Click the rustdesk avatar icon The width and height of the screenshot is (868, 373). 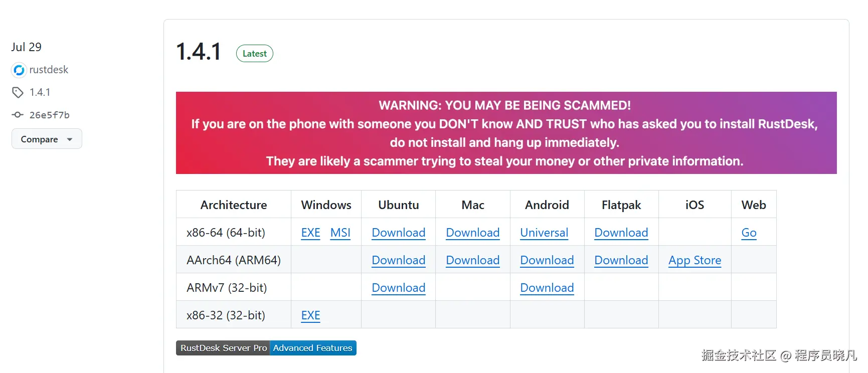tap(19, 70)
